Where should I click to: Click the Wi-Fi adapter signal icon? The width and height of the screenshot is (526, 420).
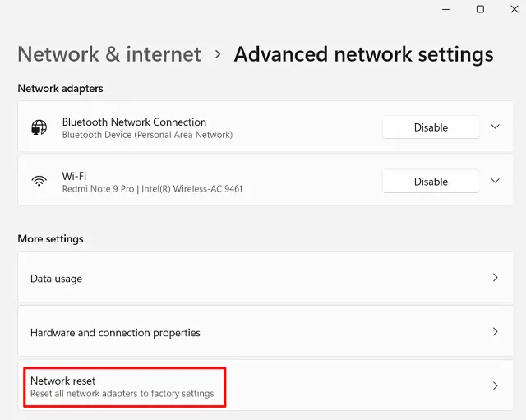coord(39,181)
